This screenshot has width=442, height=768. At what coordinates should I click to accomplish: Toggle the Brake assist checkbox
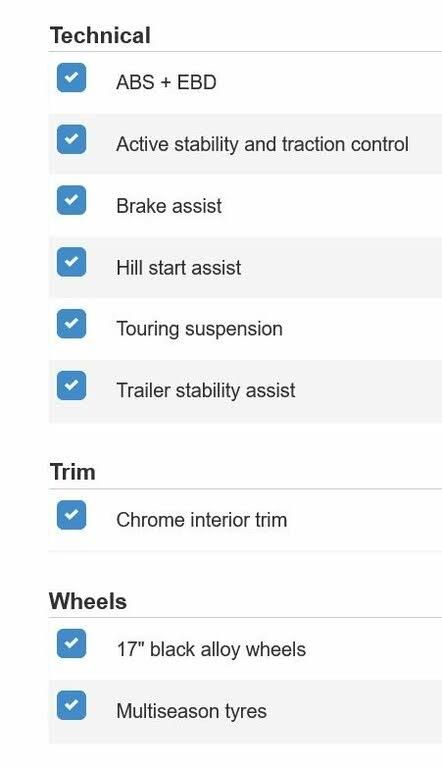tap(71, 200)
